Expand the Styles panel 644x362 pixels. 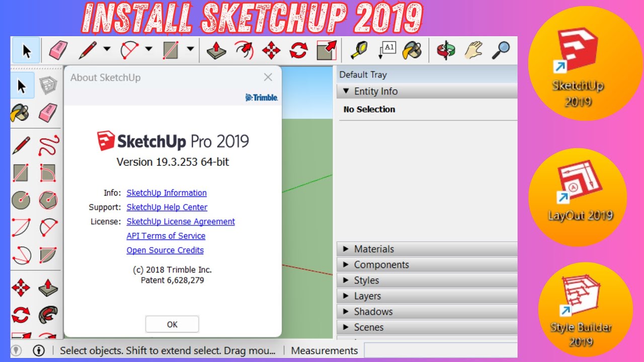point(427,280)
